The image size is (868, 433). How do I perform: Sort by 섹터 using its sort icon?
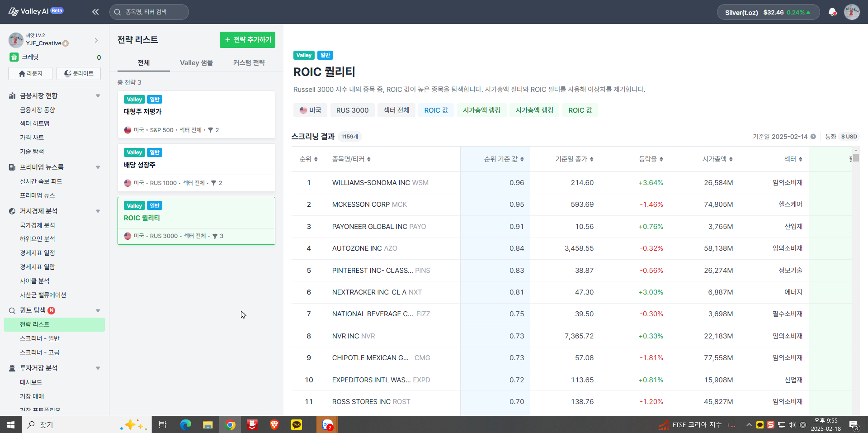coord(800,159)
